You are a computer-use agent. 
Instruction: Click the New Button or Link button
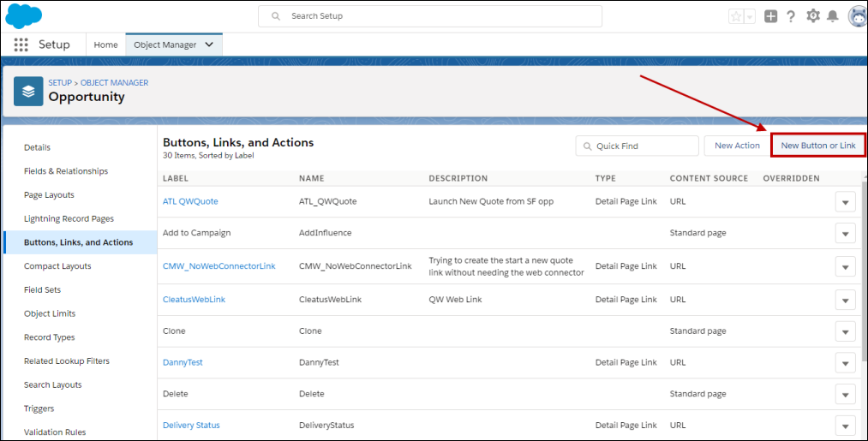coord(817,146)
